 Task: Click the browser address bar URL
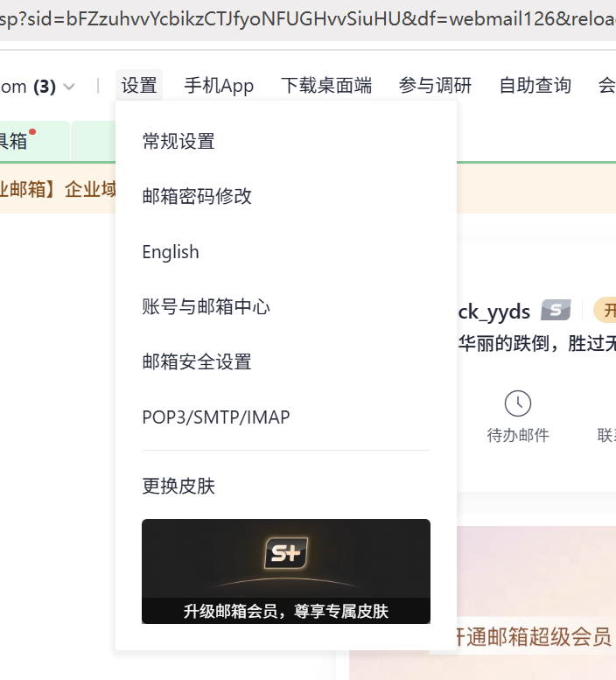coord(308,19)
